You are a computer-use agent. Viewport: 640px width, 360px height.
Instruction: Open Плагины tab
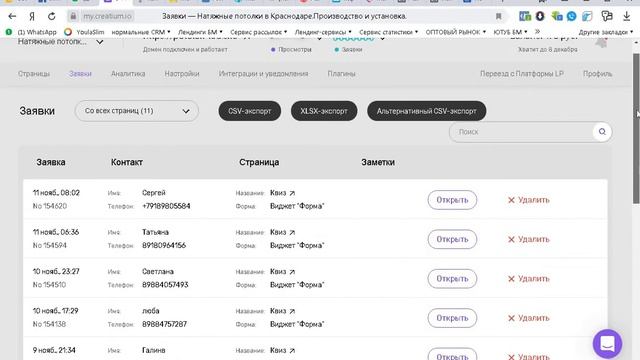(x=341, y=74)
